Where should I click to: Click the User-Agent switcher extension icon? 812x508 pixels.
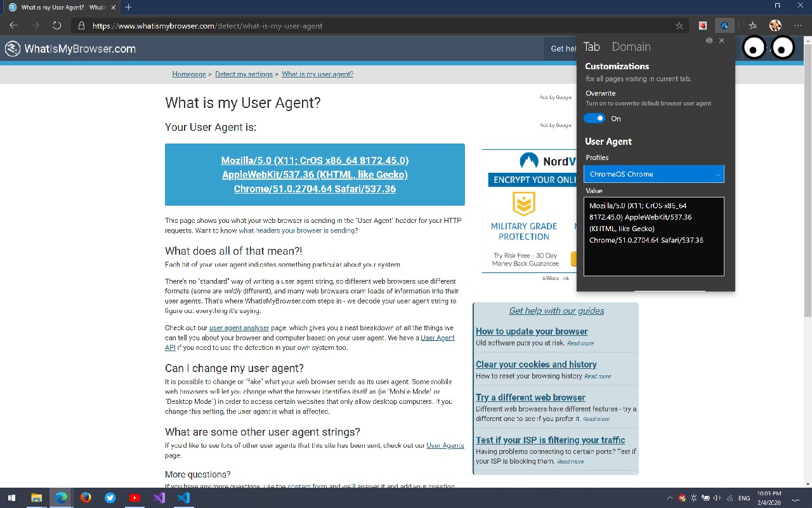tap(724, 25)
